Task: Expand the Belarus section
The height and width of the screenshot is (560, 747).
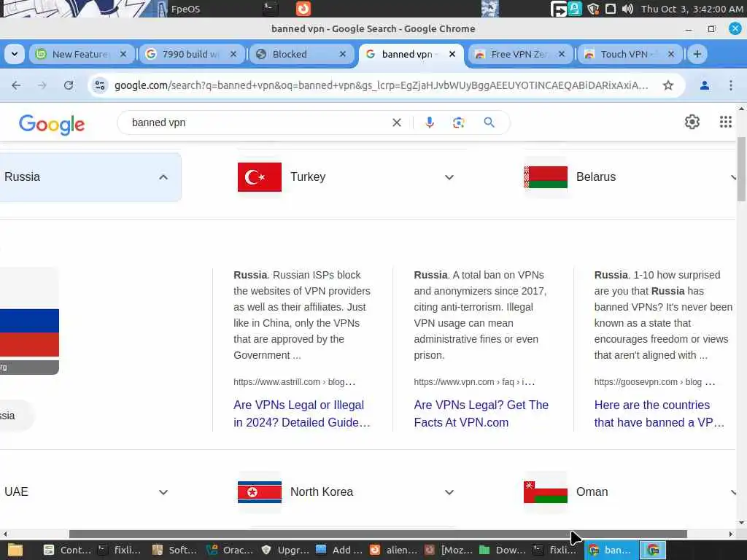Action: click(734, 177)
